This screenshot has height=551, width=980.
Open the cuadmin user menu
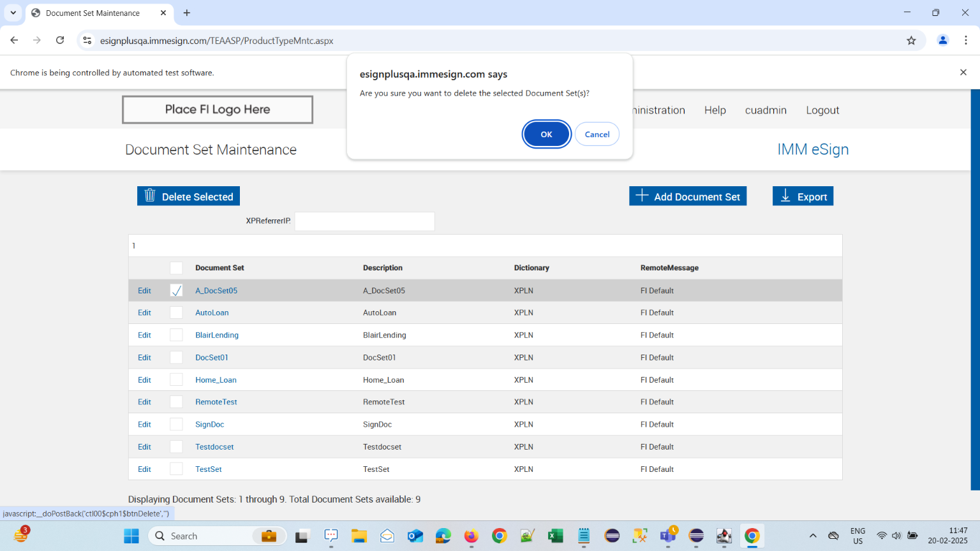pos(766,110)
